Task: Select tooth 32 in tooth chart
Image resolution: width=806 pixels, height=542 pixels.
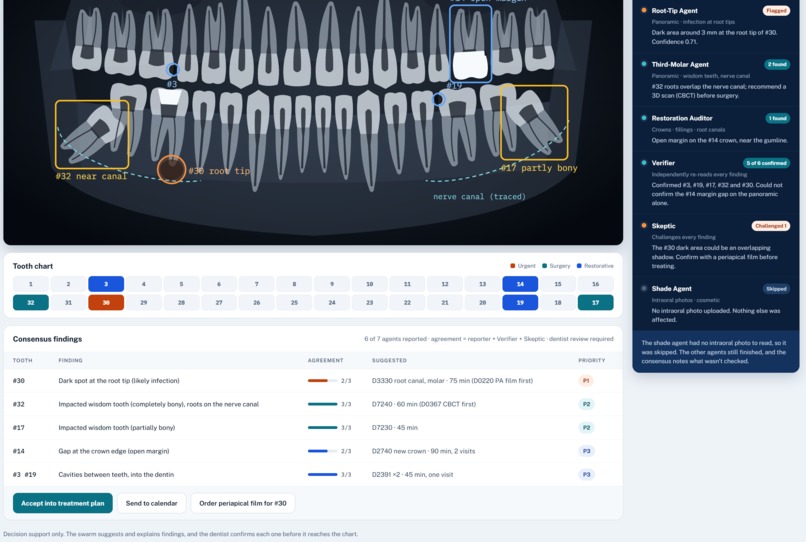Action: 31,302
